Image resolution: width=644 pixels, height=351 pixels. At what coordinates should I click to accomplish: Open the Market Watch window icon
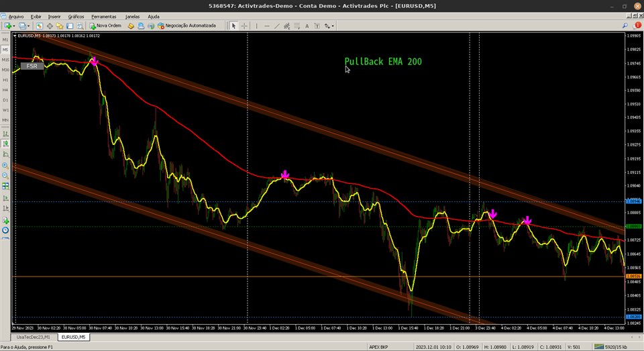39,26
